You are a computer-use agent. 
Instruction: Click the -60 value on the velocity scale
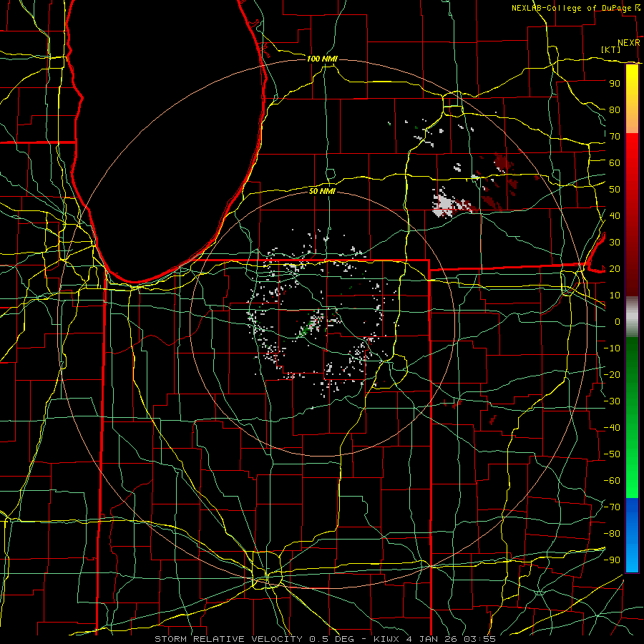[x=612, y=481]
